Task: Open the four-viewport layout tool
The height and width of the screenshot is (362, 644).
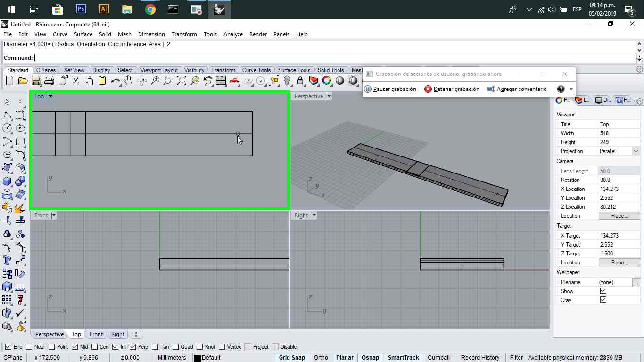Action: [x=221, y=81]
